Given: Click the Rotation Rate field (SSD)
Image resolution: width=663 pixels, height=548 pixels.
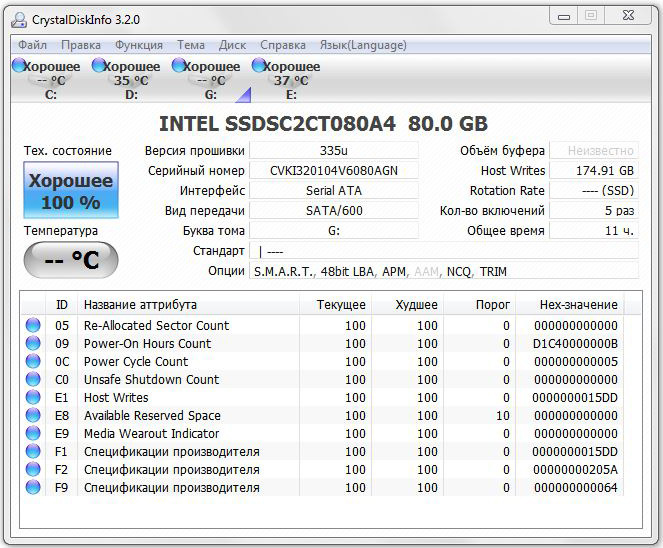Looking at the screenshot, I should coord(594,191).
